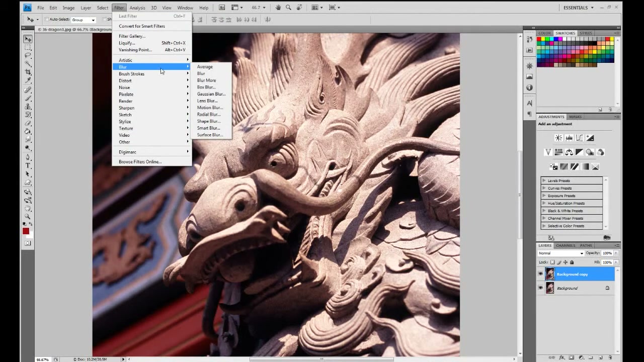This screenshot has height=362, width=644.
Task: Click the add layer style fx icon
Action: 562,357
